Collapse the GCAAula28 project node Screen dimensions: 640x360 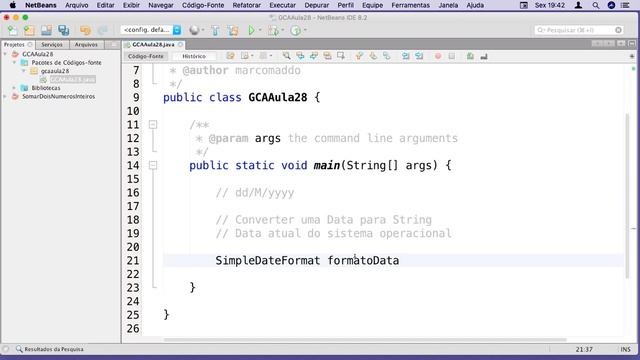pyautogui.click(x=5, y=54)
